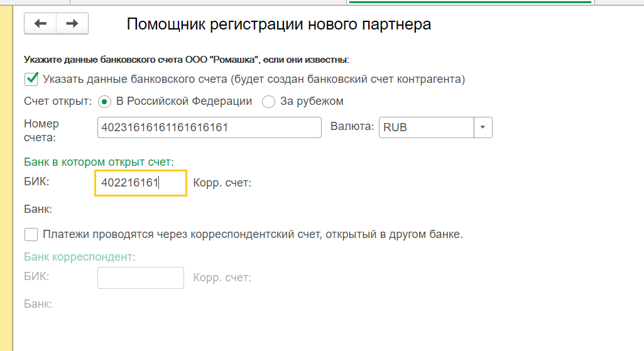This screenshot has width=644, height=351.
Task: Select 'За рубежом' radio button
Action: pyautogui.click(x=268, y=102)
